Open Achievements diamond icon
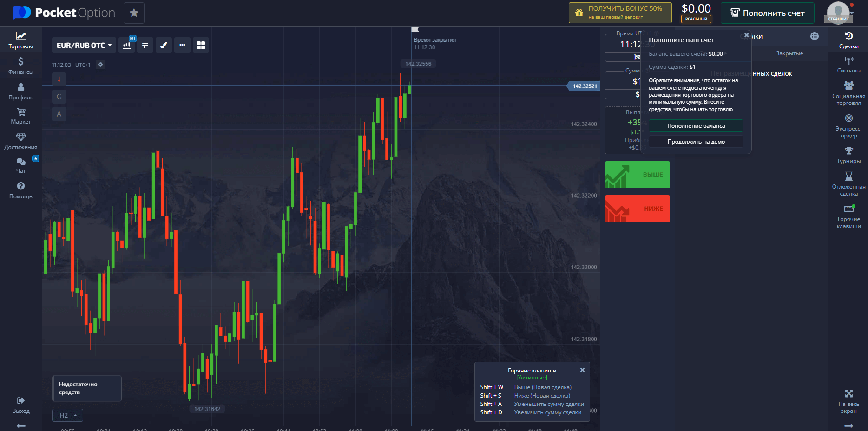 (20, 141)
